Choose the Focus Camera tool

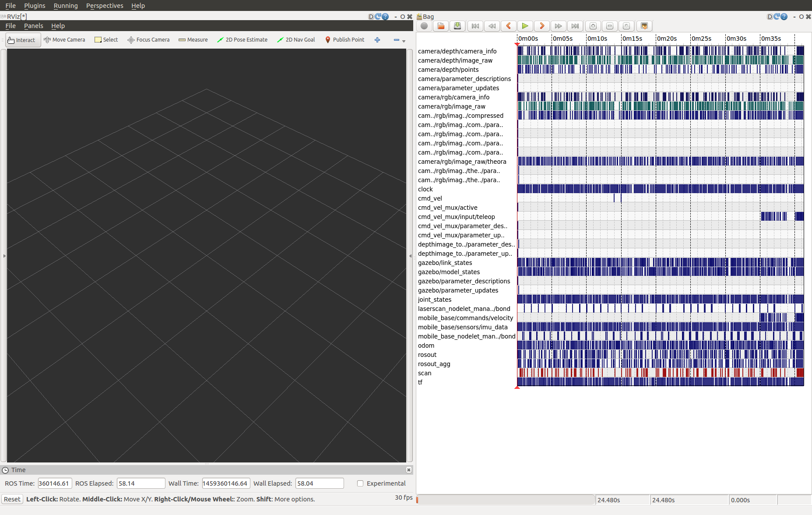pyautogui.click(x=148, y=40)
